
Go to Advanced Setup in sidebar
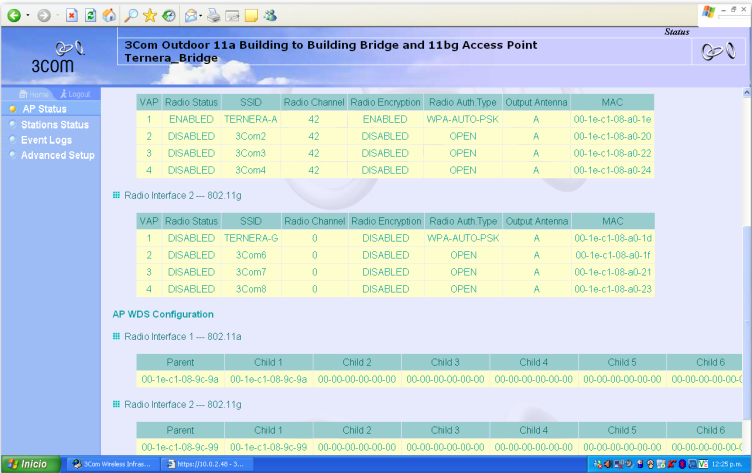point(58,155)
